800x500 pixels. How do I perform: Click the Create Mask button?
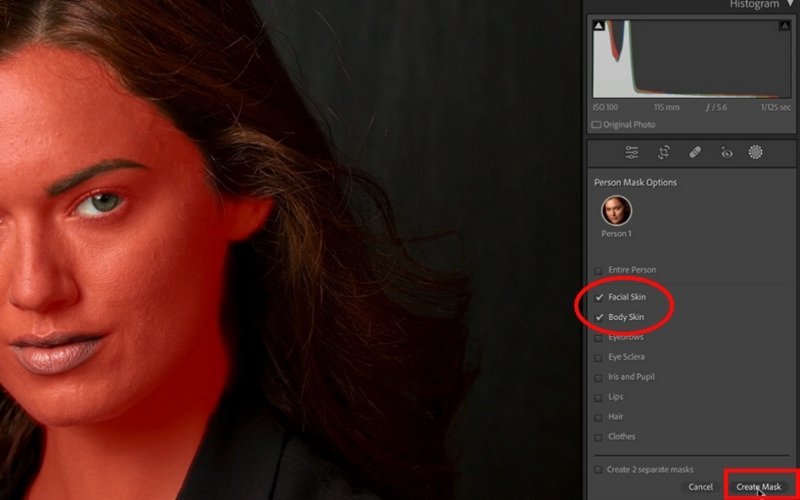click(758, 487)
